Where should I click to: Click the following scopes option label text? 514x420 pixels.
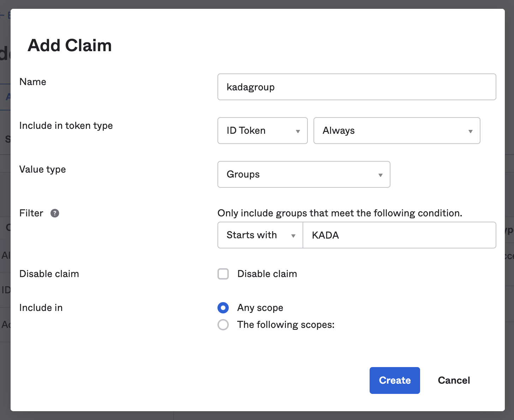[286, 325]
